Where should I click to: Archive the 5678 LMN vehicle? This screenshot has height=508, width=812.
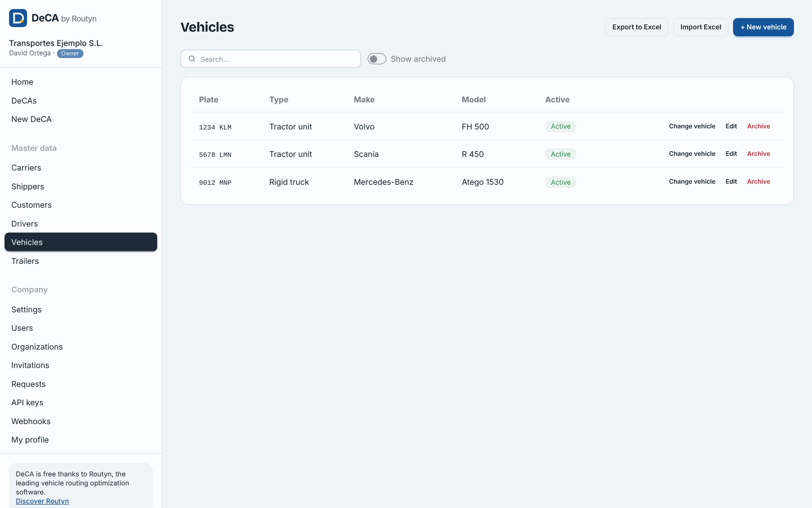click(x=759, y=154)
